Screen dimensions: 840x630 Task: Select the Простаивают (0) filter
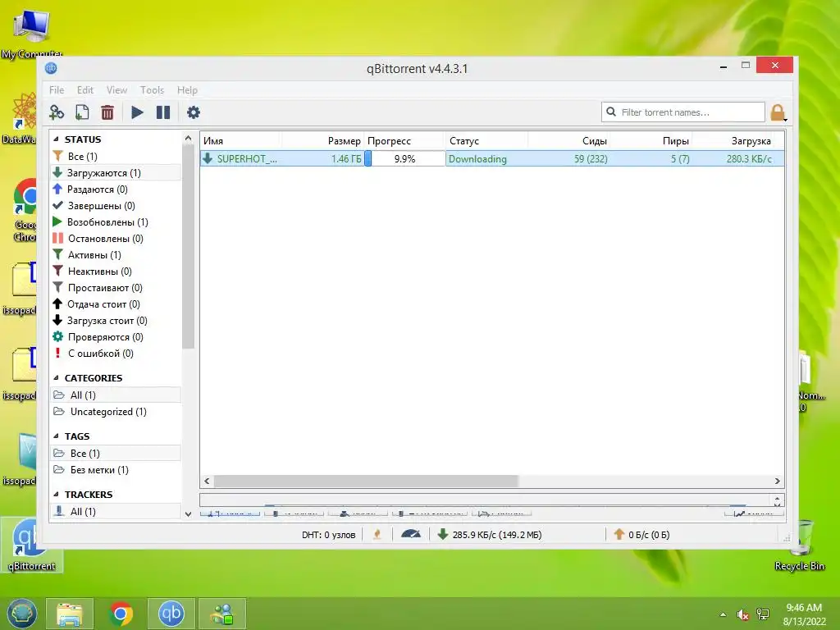[115, 288]
